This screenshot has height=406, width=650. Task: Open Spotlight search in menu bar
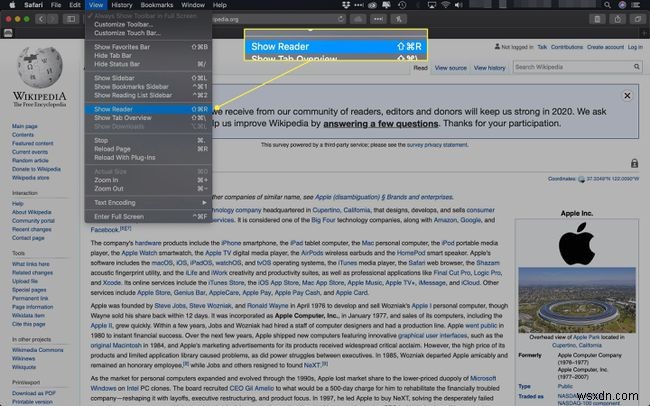pyautogui.click(x=607, y=5)
